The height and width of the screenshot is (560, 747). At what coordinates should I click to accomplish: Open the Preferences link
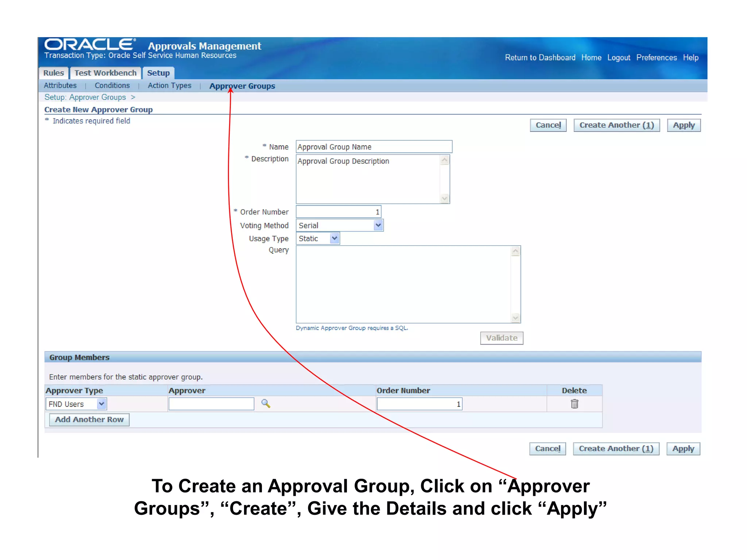coord(656,58)
